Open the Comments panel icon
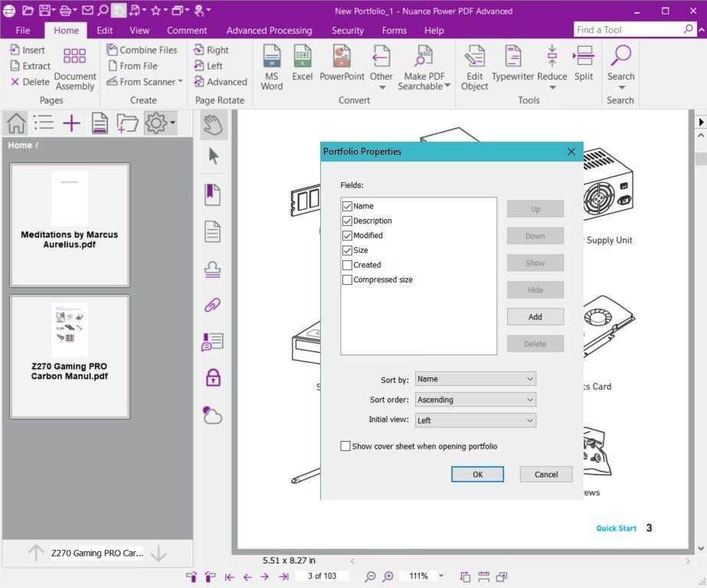Viewport: 707px width, 588px height. (212, 341)
